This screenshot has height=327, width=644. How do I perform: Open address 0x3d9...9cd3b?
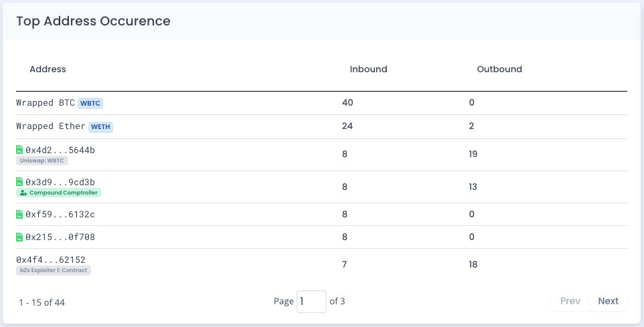point(60,182)
